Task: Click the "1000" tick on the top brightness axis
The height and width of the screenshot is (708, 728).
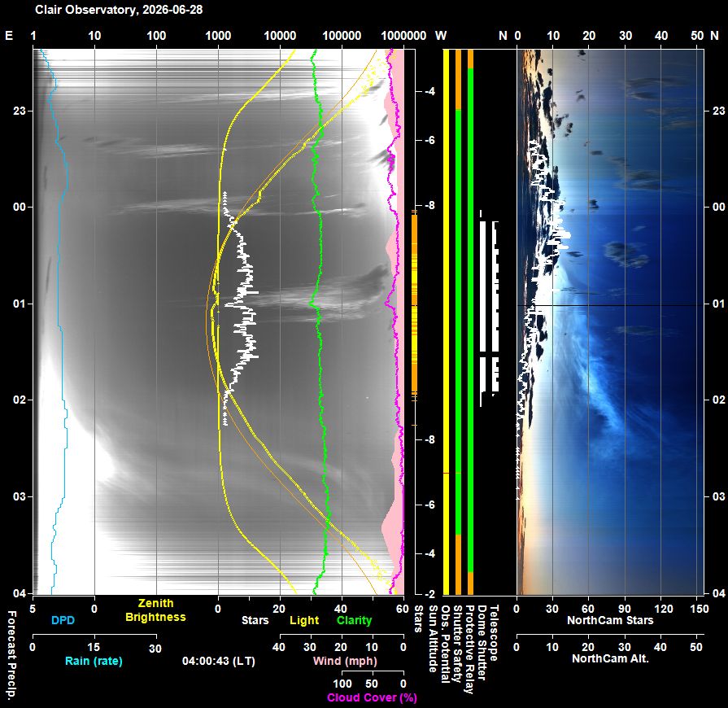Action: point(218,35)
